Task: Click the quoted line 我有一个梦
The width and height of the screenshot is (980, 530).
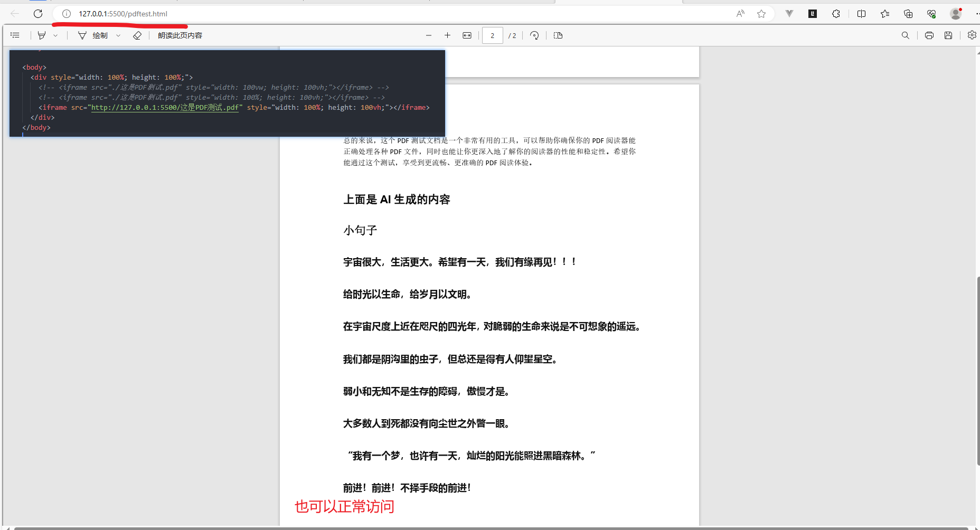Action: 472,456
